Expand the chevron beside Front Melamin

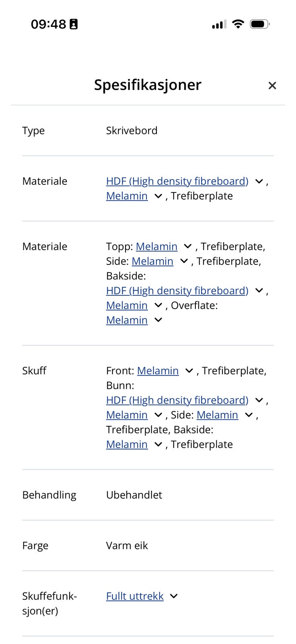(189, 371)
